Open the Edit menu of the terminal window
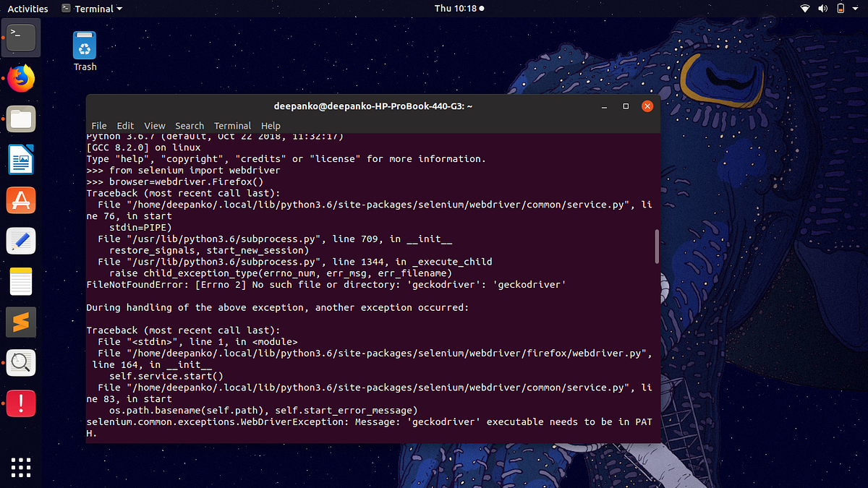Image resolution: width=868 pixels, height=488 pixels. tap(125, 125)
